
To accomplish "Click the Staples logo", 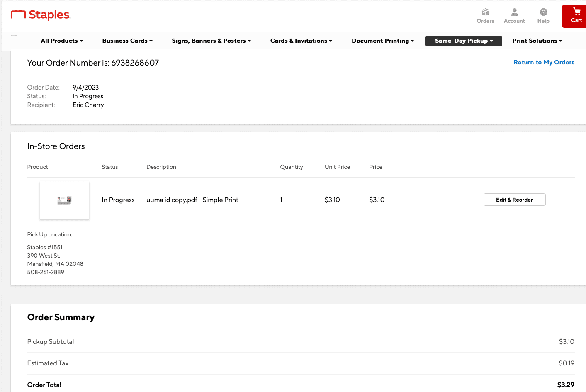I will [x=41, y=15].
